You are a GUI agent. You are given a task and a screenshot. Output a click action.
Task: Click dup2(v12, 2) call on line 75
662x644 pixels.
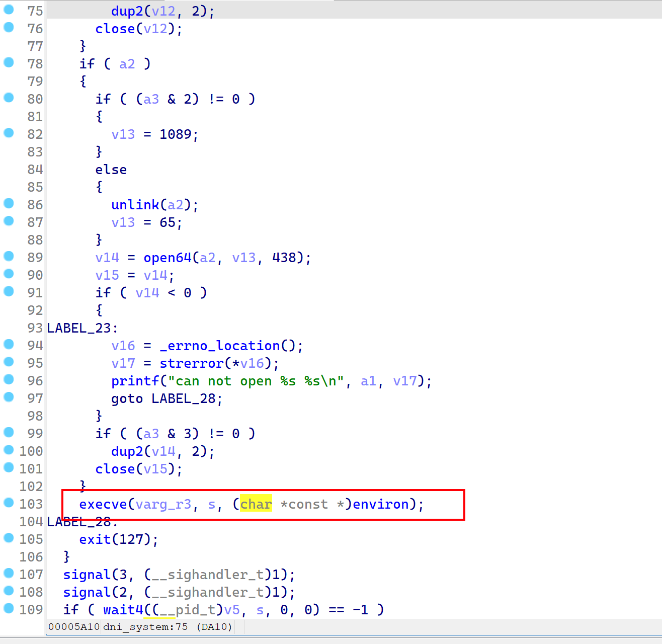(x=162, y=11)
